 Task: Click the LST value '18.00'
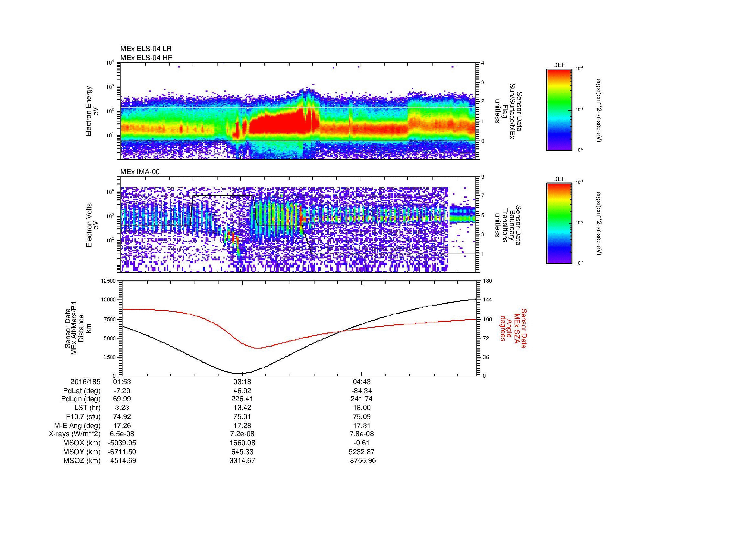pyautogui.click(x=362, y=408)
